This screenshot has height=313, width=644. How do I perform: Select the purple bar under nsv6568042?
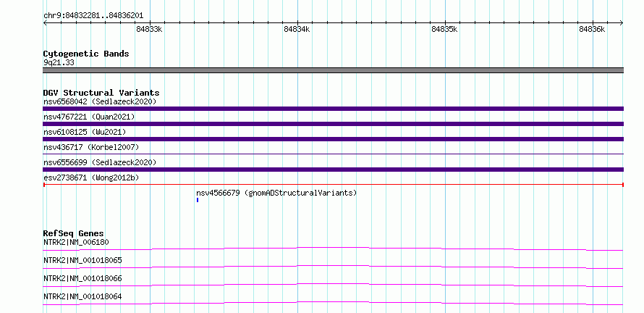coord(333,109)
